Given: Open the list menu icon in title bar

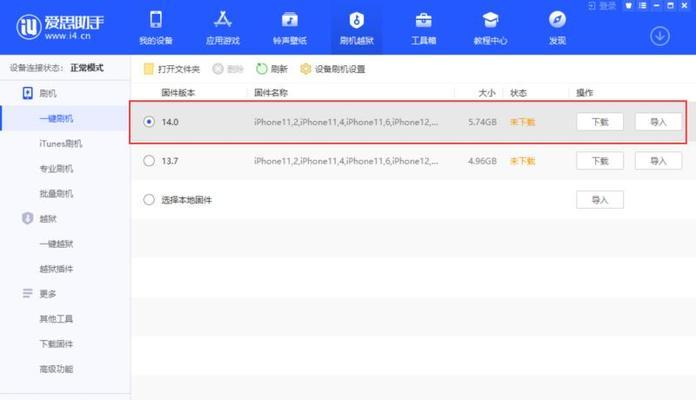Looking at the screenshot, I should click(642, 6).
